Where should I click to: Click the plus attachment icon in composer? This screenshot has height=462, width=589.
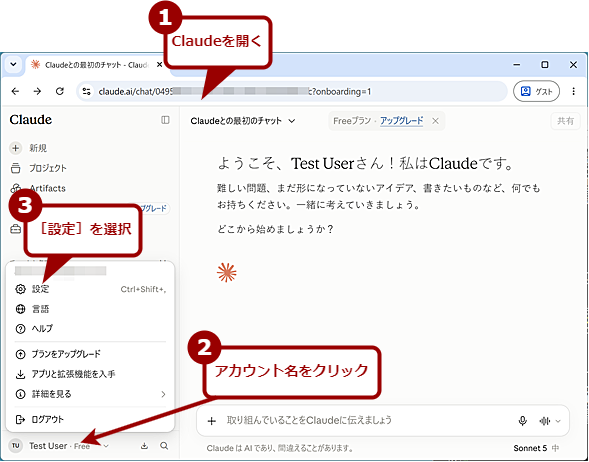click(211, 421)
